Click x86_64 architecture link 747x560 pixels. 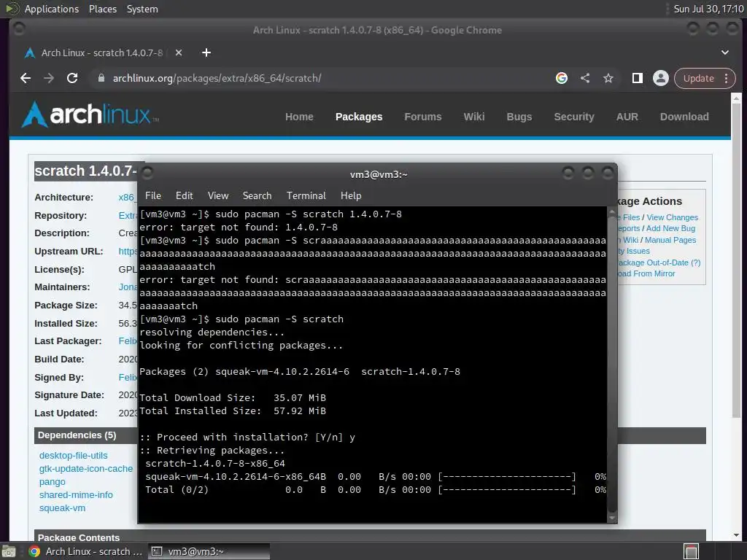click(x=127, y=197)
